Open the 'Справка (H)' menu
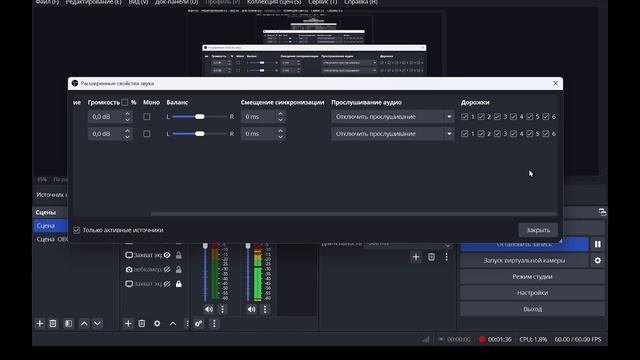This screenshot has width=640, height=360. (361, 2)
